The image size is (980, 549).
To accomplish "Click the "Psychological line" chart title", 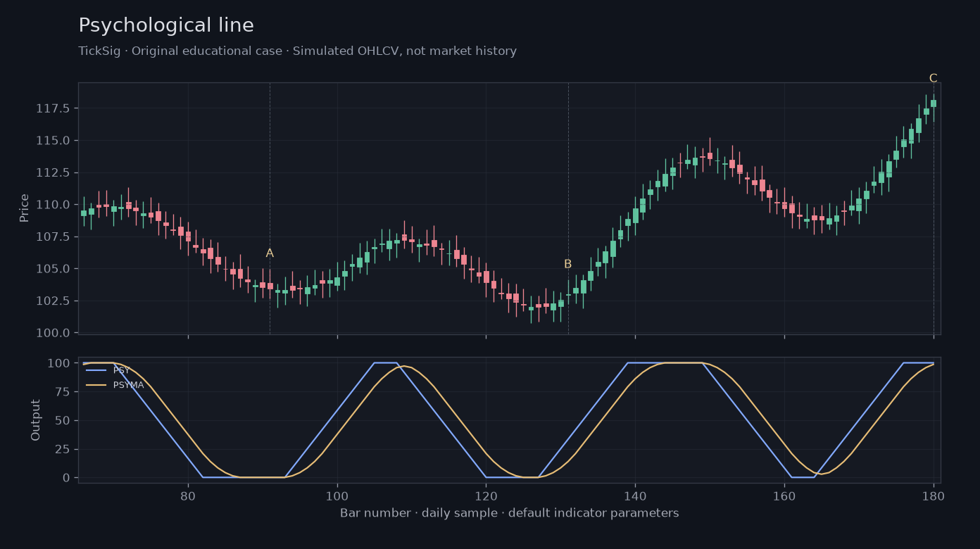I will (x=166, y=26).
